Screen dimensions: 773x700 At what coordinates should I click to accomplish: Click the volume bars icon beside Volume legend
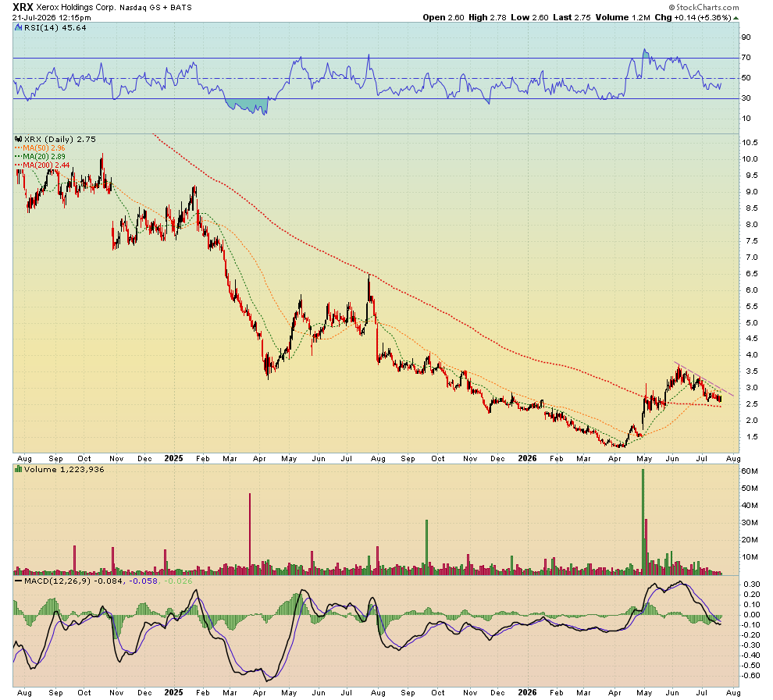tap(19, 470)
